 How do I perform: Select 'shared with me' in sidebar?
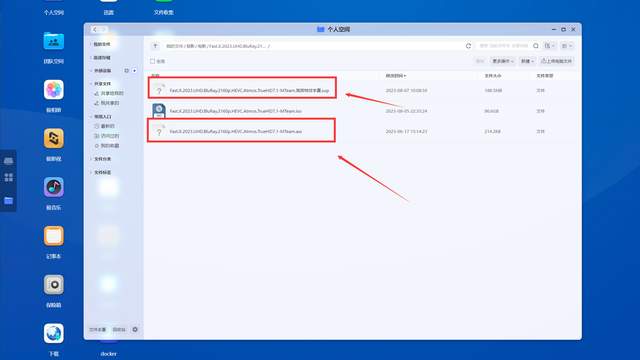click(x=109, y=93)
